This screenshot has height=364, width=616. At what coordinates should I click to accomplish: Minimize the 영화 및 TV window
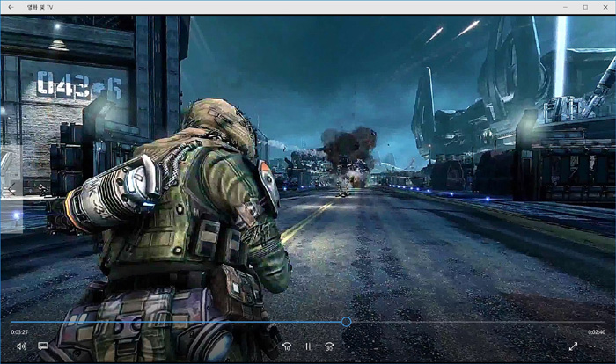(x=564, y=7)
